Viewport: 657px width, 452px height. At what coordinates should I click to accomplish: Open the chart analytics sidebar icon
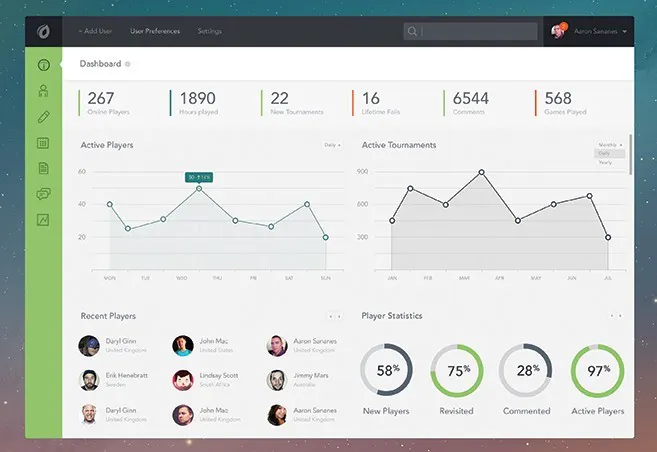click(43, 220)
